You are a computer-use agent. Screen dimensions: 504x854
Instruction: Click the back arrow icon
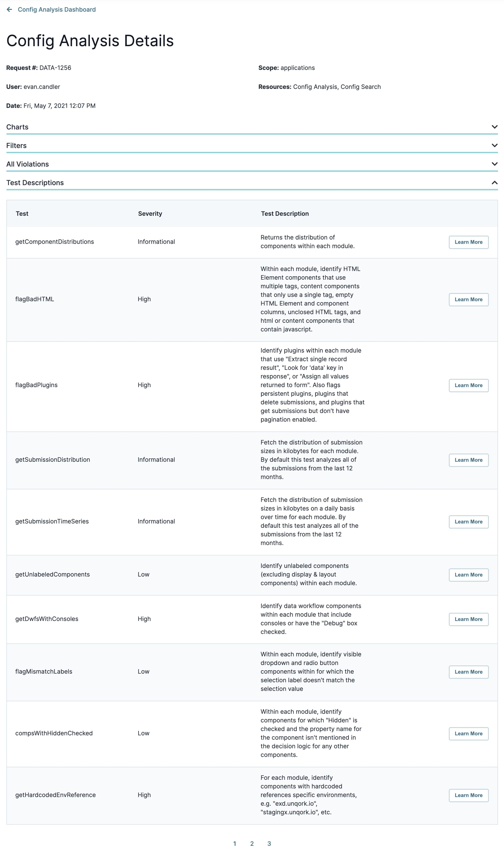tap(9, 9)
